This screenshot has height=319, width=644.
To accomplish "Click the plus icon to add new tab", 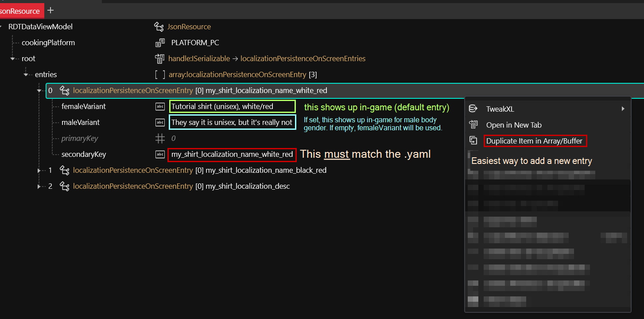I will click(50, 10).
